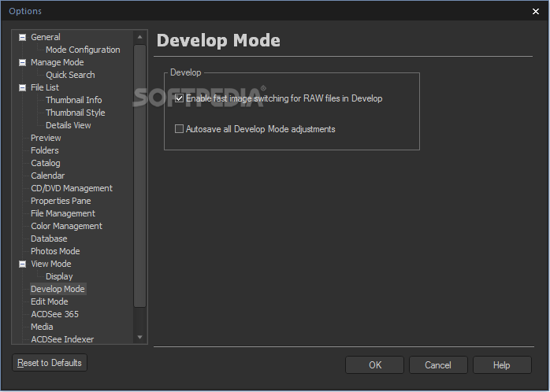550x392 pixels.
Task: Open Help for options
Action: tap(502, 365)
